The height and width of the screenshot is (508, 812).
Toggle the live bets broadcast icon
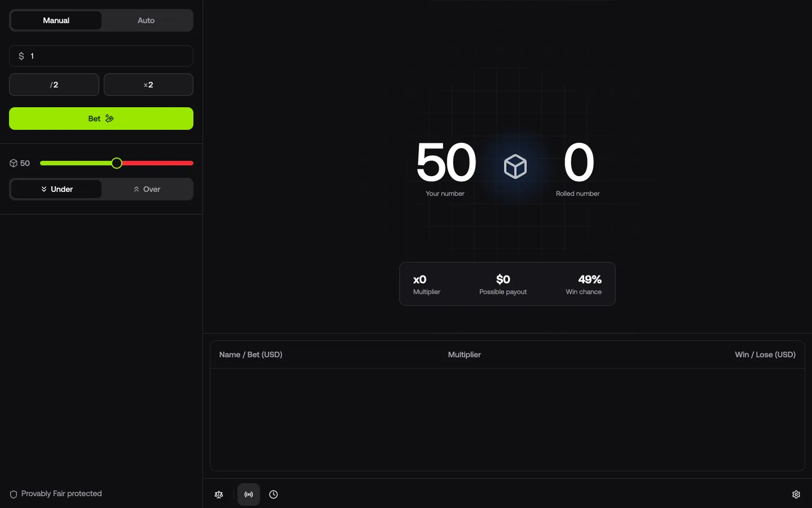tap(249, 494)
